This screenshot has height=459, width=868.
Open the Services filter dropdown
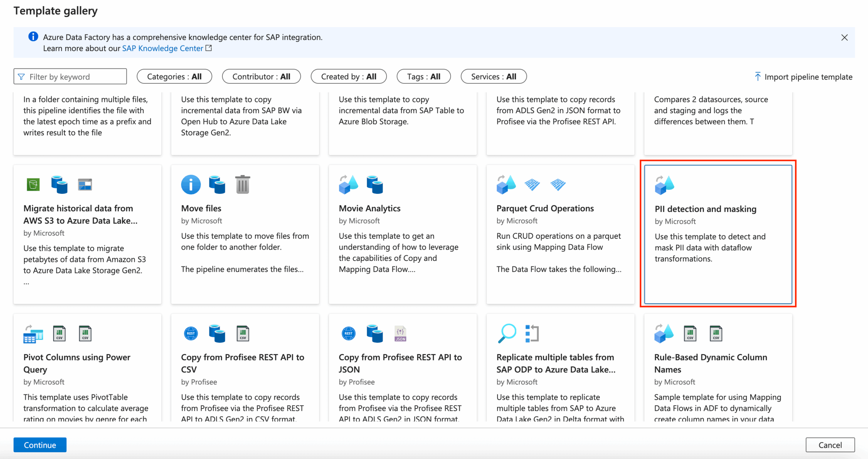coord(494,76)
